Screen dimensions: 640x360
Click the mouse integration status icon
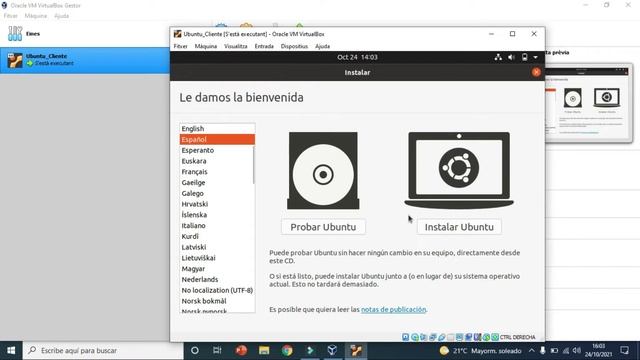(486, 337)
